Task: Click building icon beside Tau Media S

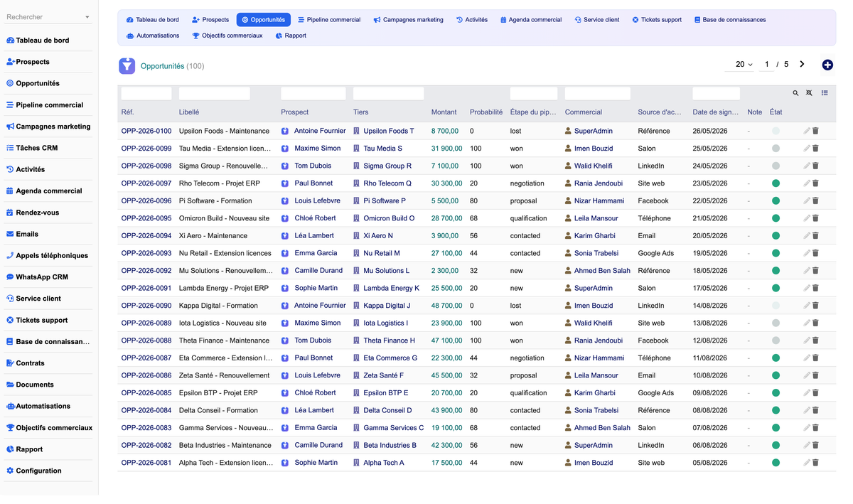Action: (357, 149)
